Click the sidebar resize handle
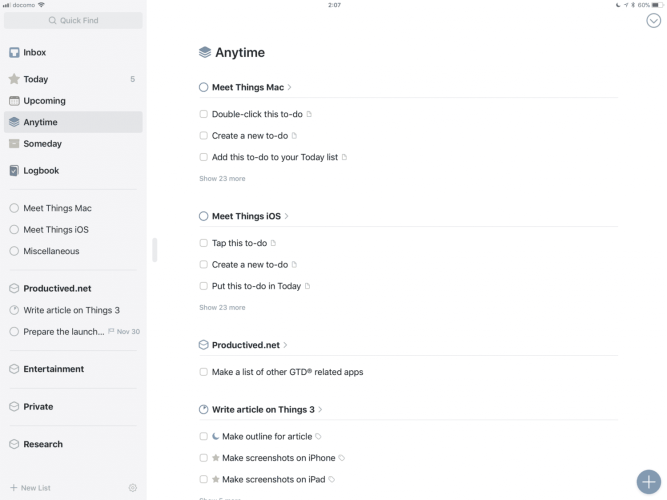The width and height of the screenshot is (667, 500). [x=155, y=250]
